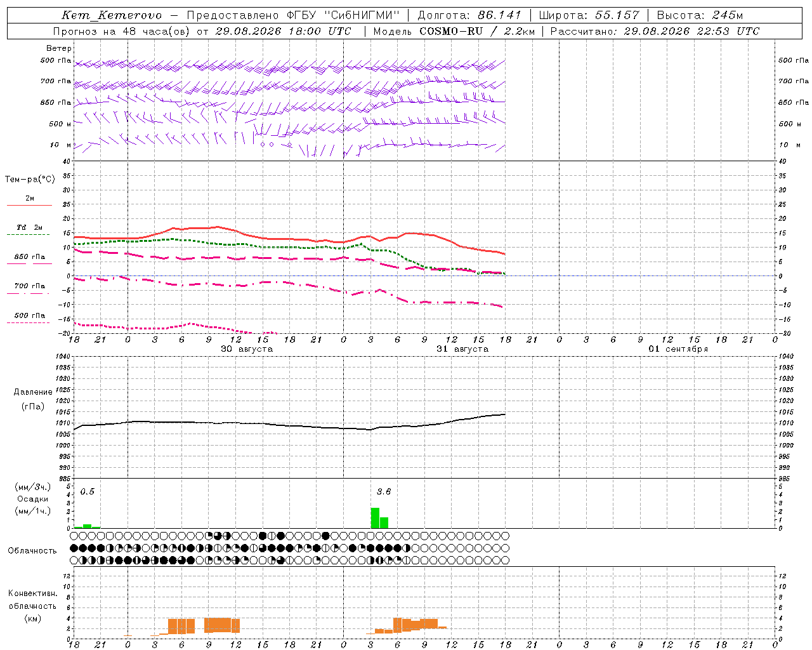Click the Тем-ра(°C) temperature axis label
Image resolution: width=812 pixels, height=650 pixels.
[x=30, y=179]
